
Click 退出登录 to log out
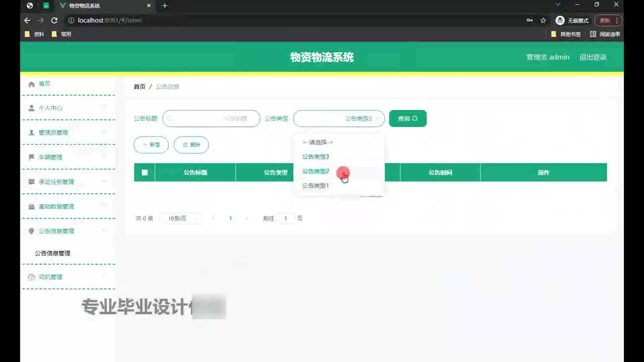click(x=593, y=57)
